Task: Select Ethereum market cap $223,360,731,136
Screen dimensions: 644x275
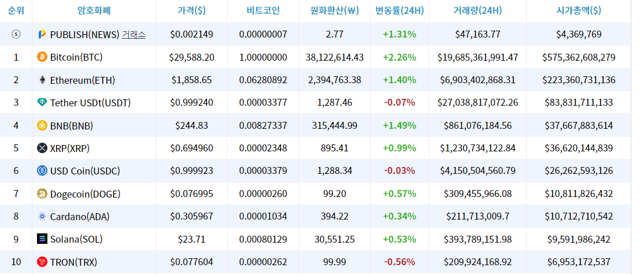Action: (579, 80)
